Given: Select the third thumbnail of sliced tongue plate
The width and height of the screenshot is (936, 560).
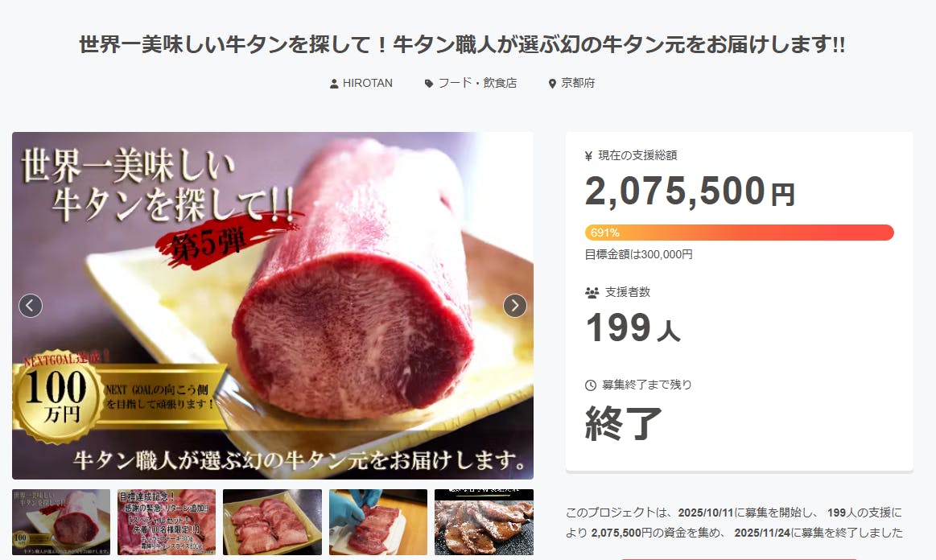Looking at the screenshot, I should (272, 522).
